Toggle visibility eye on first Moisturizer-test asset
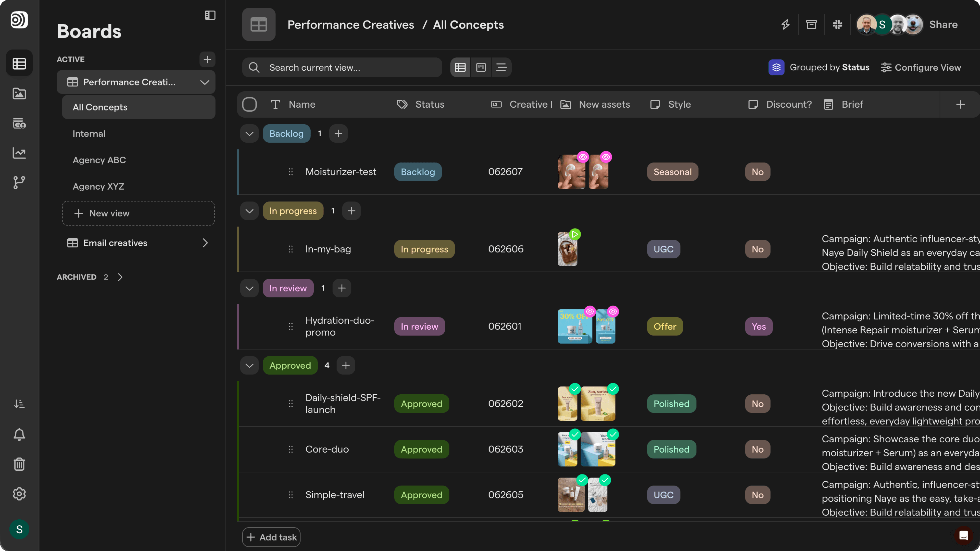This screenshot has height=551, width=980. [x=583, y=157]
